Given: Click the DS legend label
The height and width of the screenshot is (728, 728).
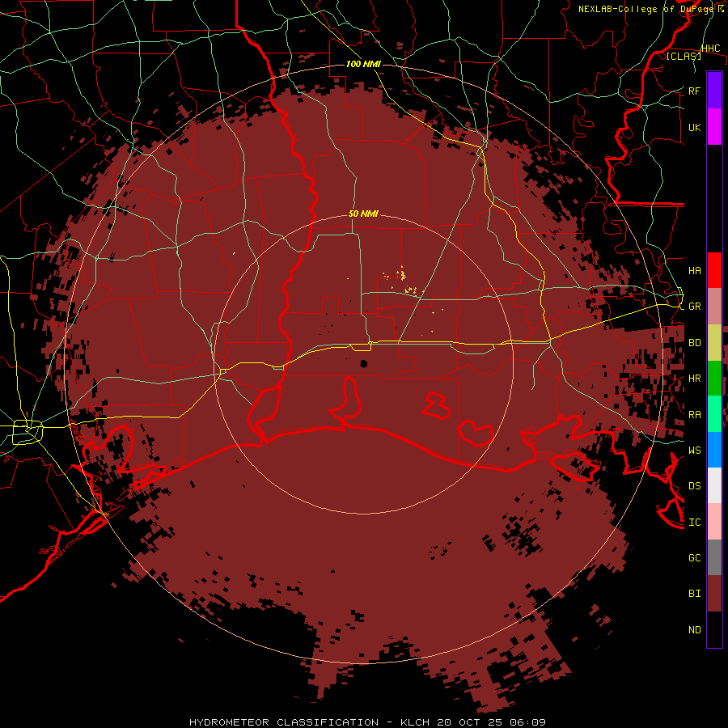Looking at the screenshot, I should (695, 486).
